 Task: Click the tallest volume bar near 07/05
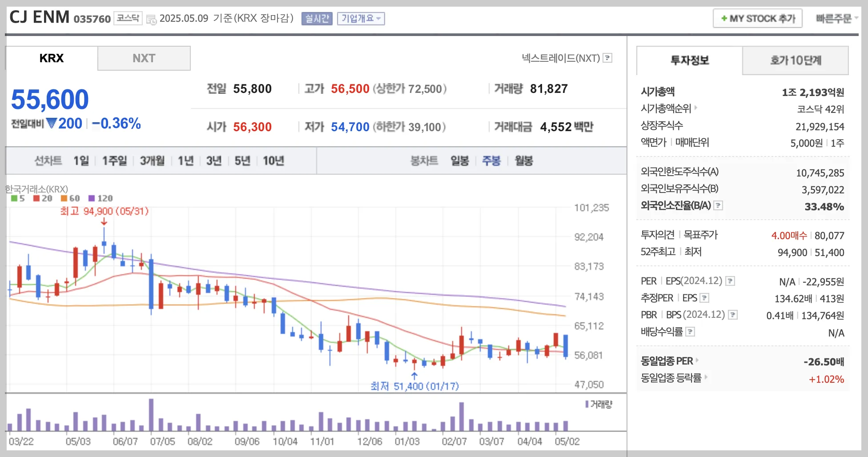pyautogui.click(x=151, y=415)
